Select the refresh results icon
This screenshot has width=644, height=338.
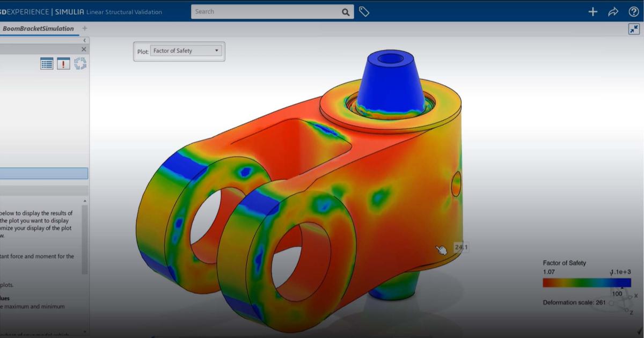(80, 63)
